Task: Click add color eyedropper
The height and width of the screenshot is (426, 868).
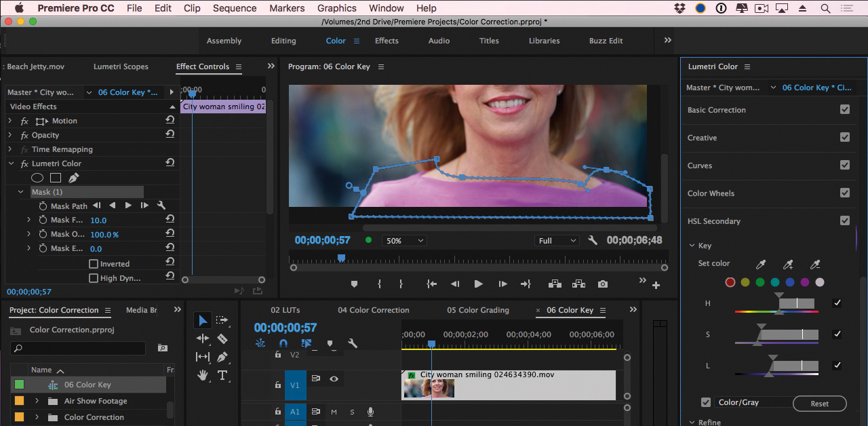Action: (x=788, y=264)
